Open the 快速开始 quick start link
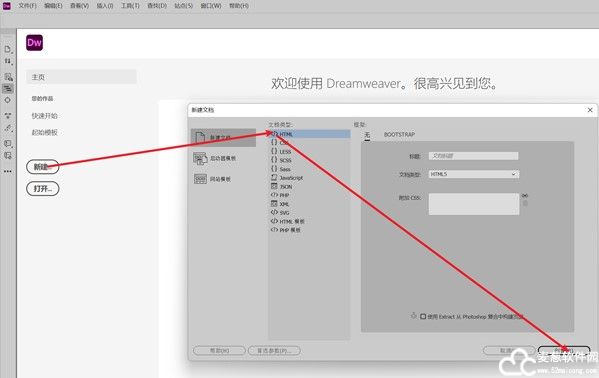599x378 pixels. [x=44, y=116]
